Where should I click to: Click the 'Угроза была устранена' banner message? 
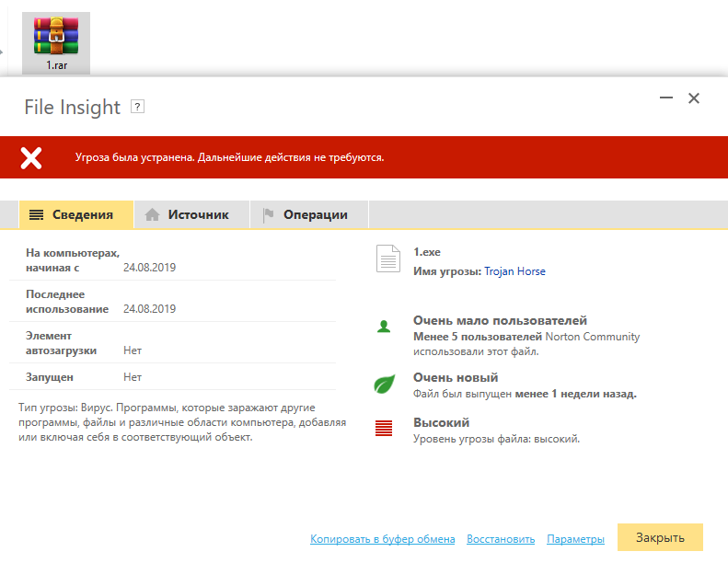[230, 157]
